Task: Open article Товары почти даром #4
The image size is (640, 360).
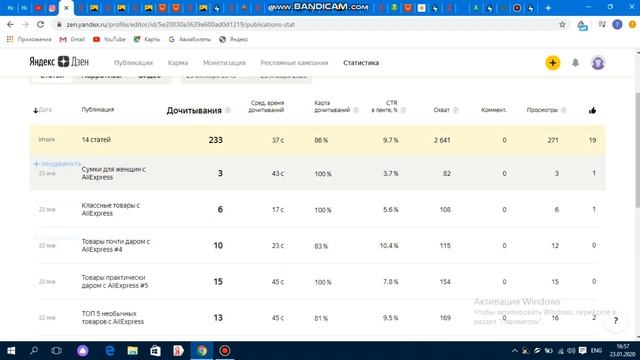Action: pos(116,245)
